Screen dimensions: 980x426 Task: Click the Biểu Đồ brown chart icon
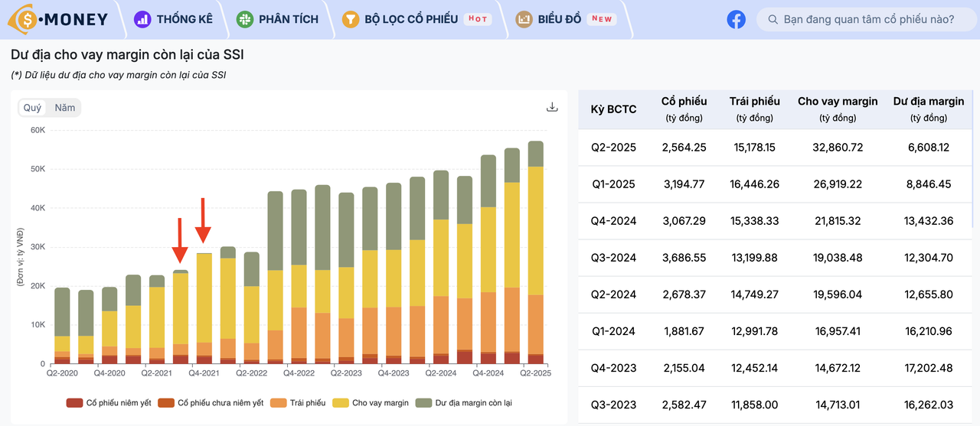point(524,19)
